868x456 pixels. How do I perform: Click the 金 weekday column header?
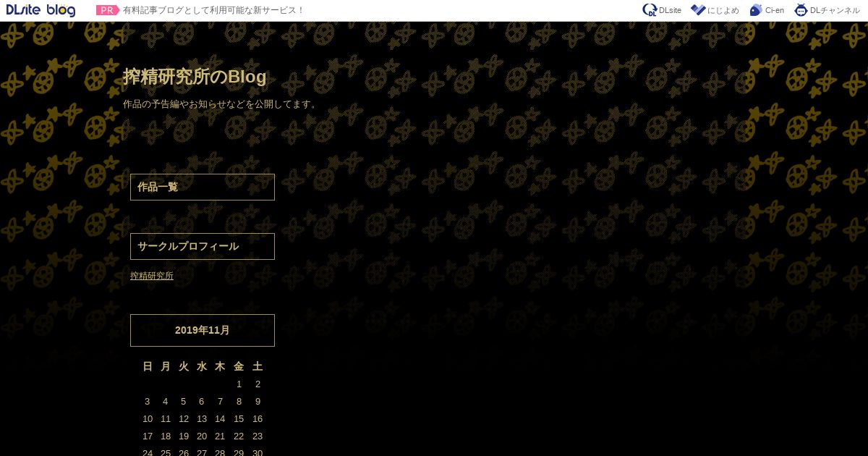coord(239,367)
